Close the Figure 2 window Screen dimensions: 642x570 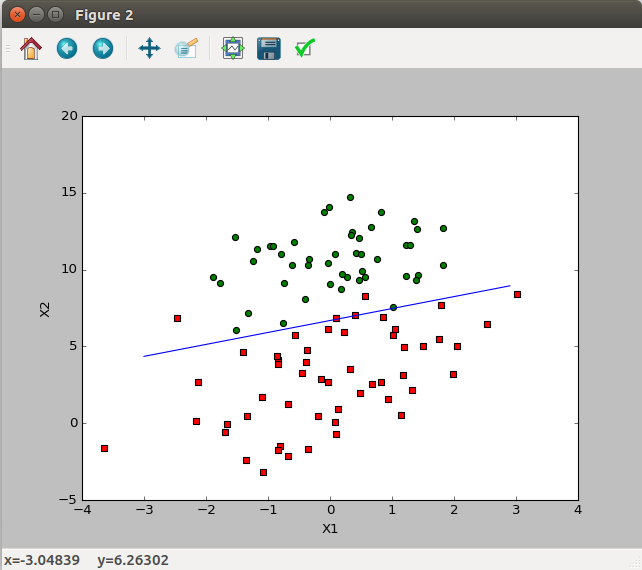pos(17,15)
